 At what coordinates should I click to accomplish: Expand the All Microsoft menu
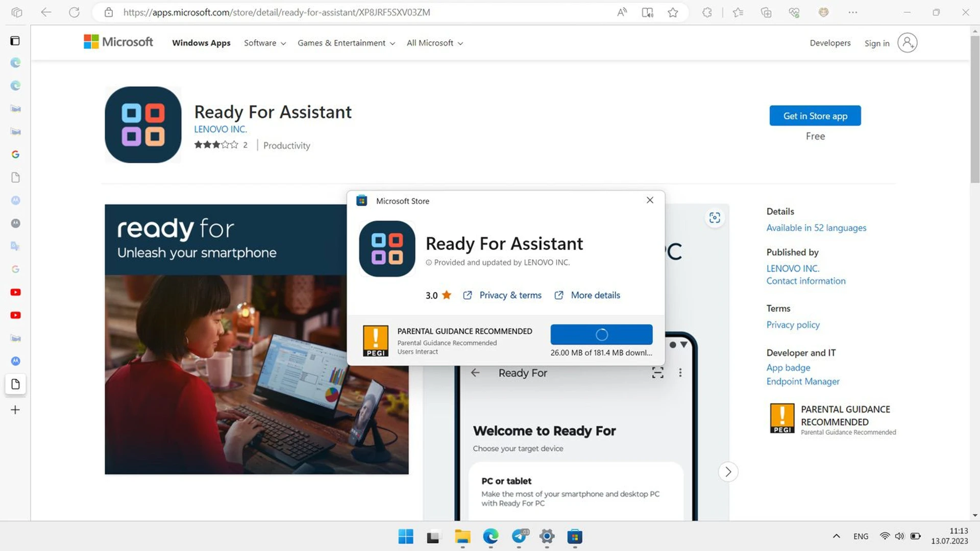(435, 43)
